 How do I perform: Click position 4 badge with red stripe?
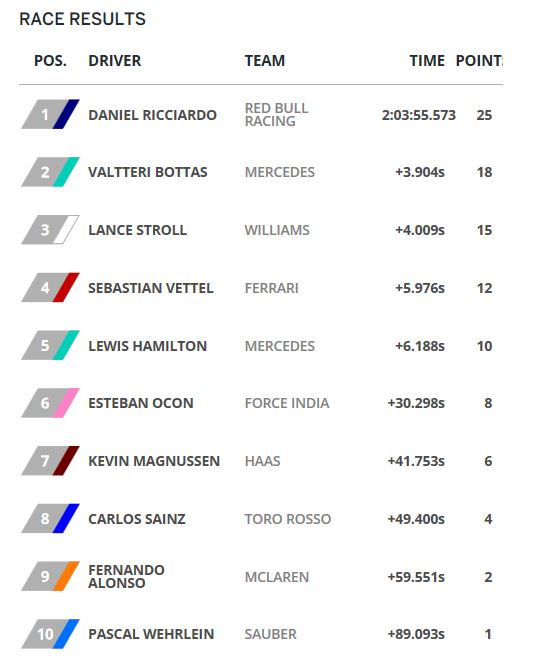[x=50, y=288]
